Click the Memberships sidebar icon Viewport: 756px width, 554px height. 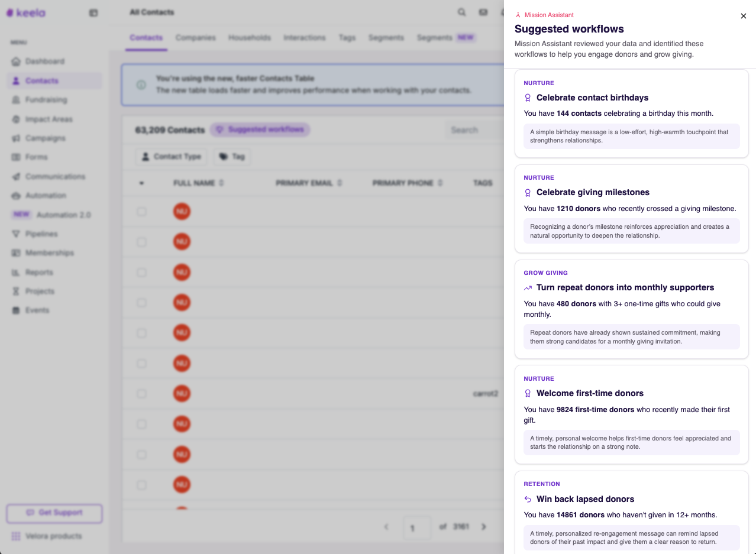click(16, 253)
